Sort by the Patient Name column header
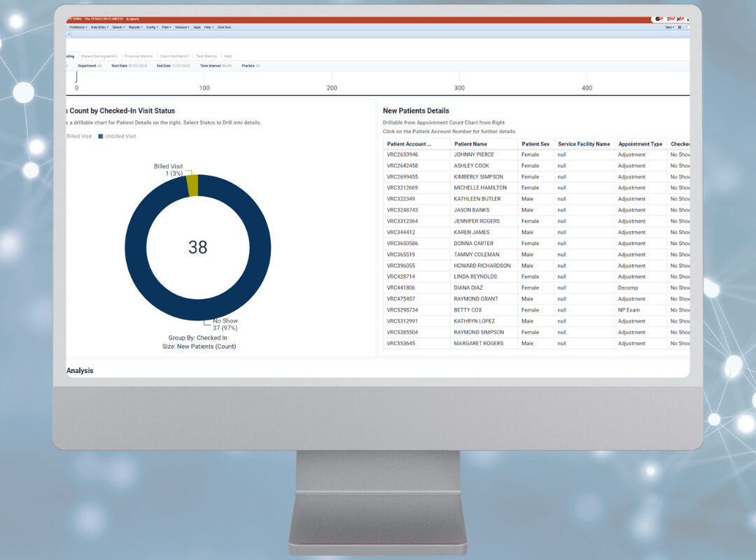 coord(470,144)
